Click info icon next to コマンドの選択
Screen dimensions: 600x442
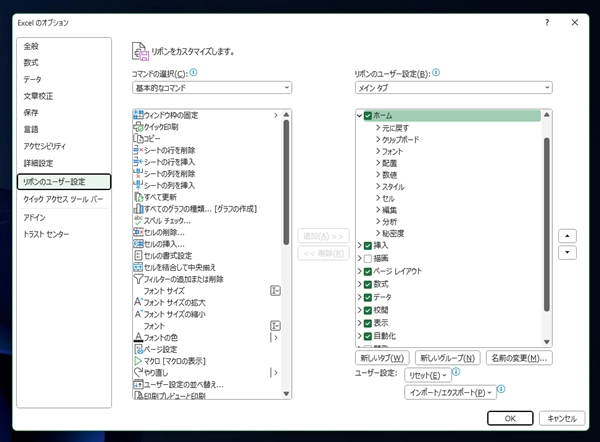pyautogui.click(x=194, y=72)
